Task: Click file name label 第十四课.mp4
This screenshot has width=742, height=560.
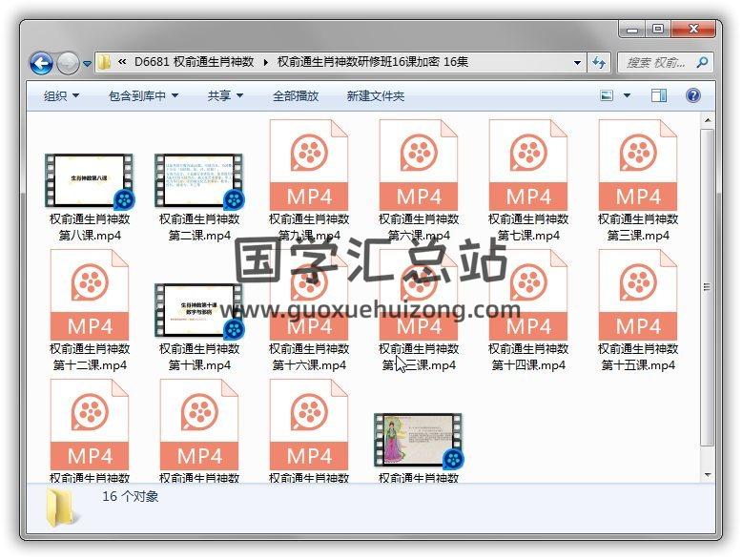Action: (528, 357)
